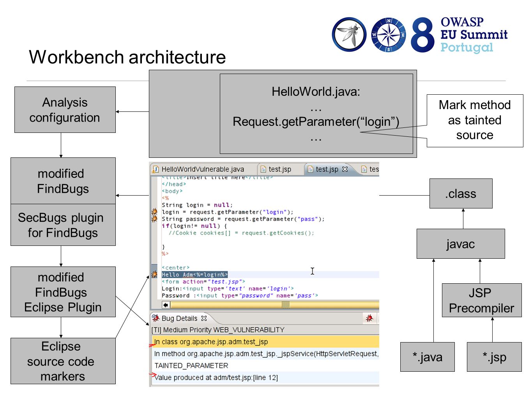The image size is (532, 399).
Task: Select 'In method org.apache.jsp.adm.test_jsp._jspService' row
Action: (265, 354)
